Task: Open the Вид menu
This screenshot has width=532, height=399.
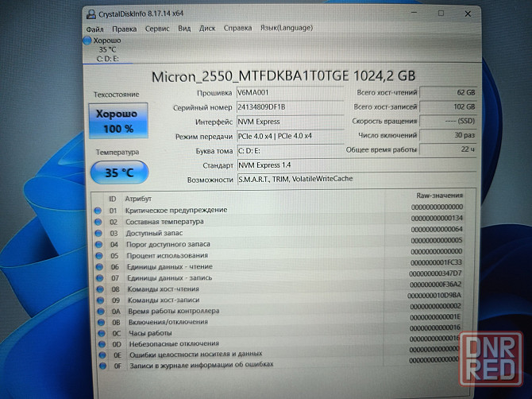Action: click(184, 28)
